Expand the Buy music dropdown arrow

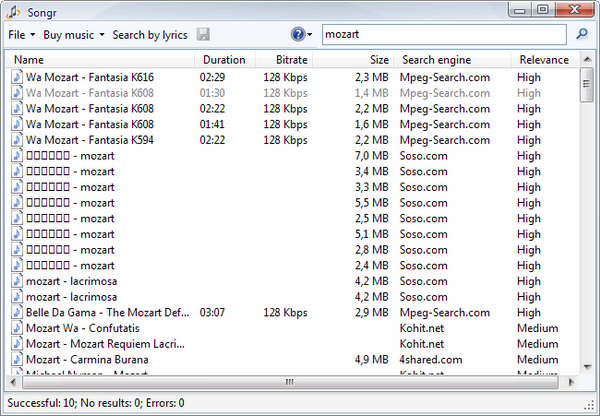[102, 35]
